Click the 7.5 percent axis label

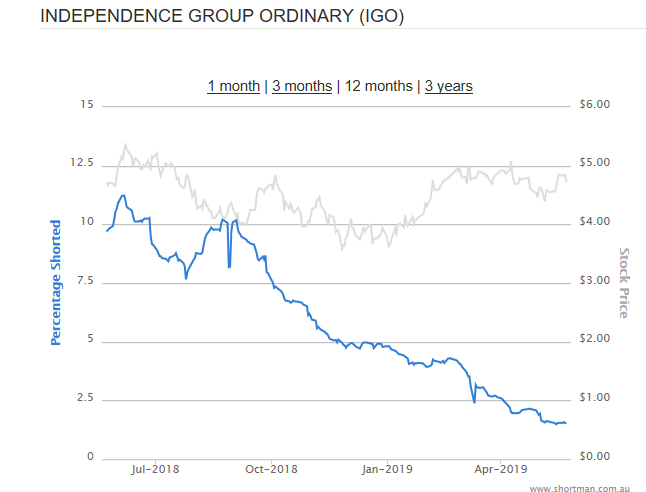click(x=85, y=281)
